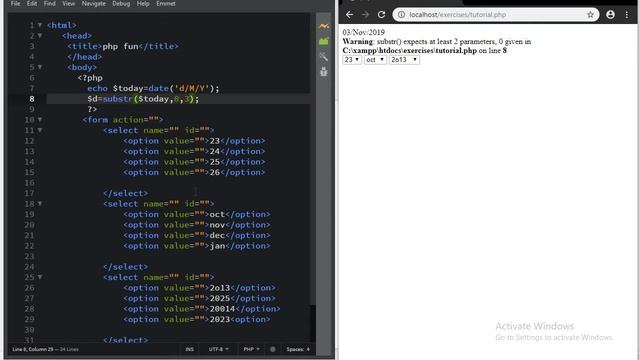The image size is (640, 360).
Task: Open the month dropdown showing oct
Action: [375, 60]
